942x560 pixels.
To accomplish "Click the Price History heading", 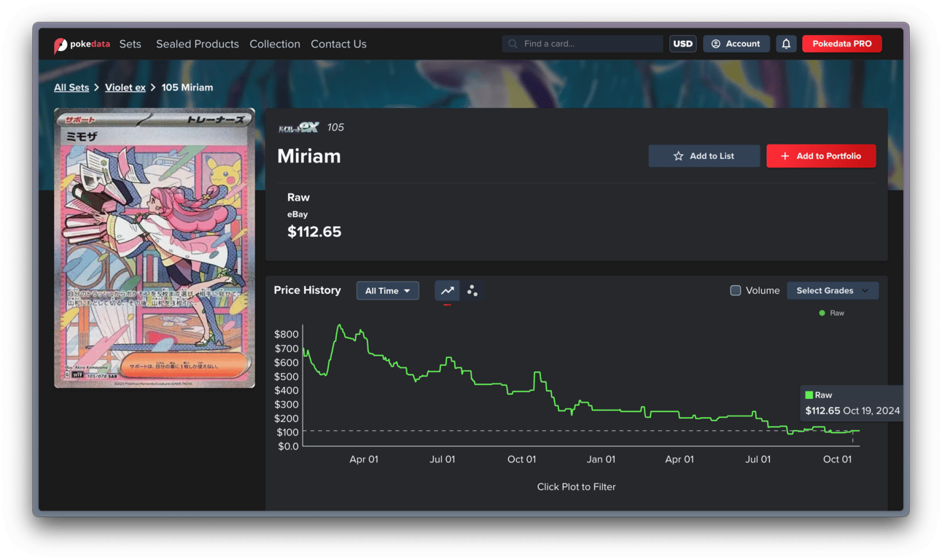I will (x=308, y=290).
